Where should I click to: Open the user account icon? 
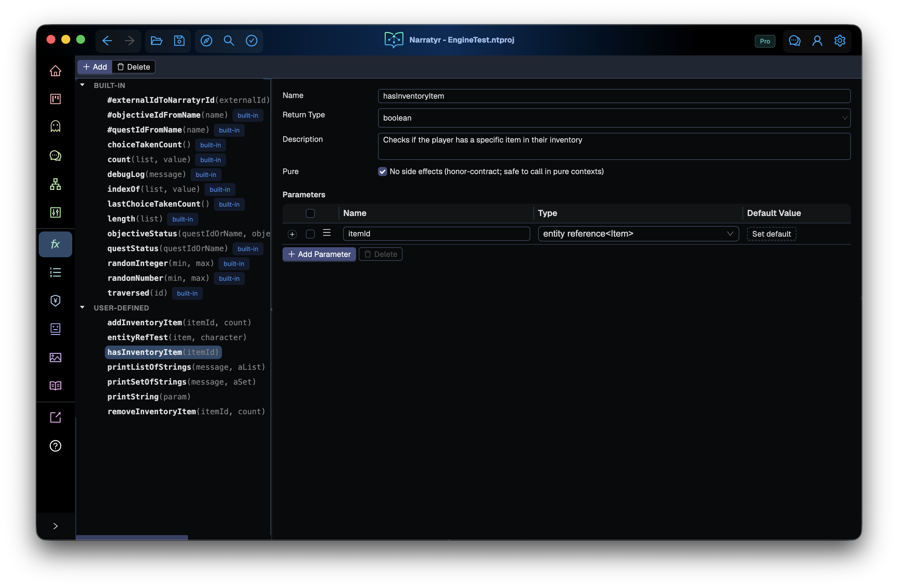817,41
